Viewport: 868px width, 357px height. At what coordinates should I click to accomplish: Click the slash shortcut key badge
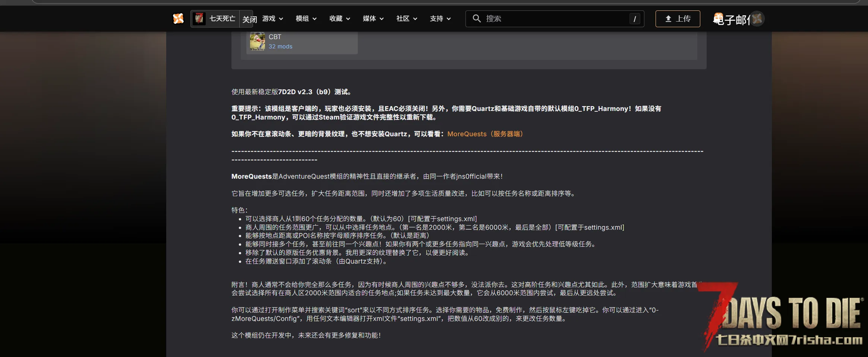click(x=634, y=19)
